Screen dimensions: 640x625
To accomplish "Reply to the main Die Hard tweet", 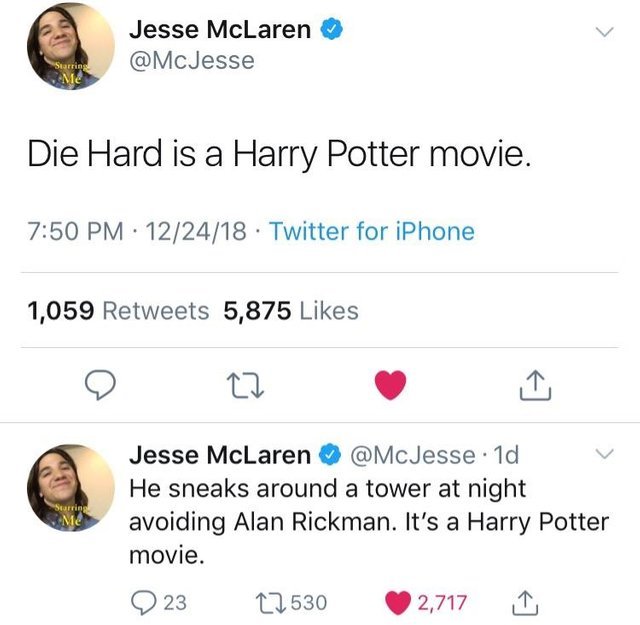I will [100, 384].
